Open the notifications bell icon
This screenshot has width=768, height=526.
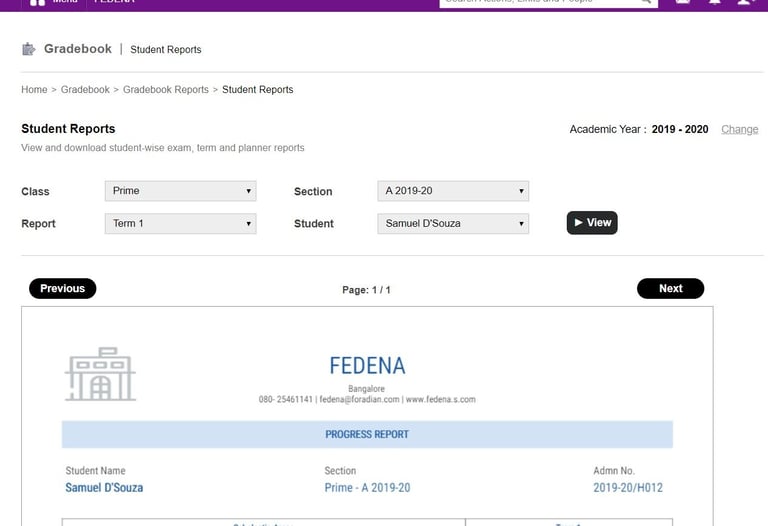(715, 2)
